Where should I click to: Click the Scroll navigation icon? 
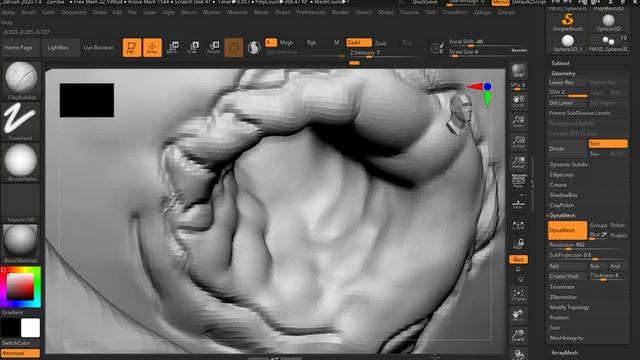point(518,101)
